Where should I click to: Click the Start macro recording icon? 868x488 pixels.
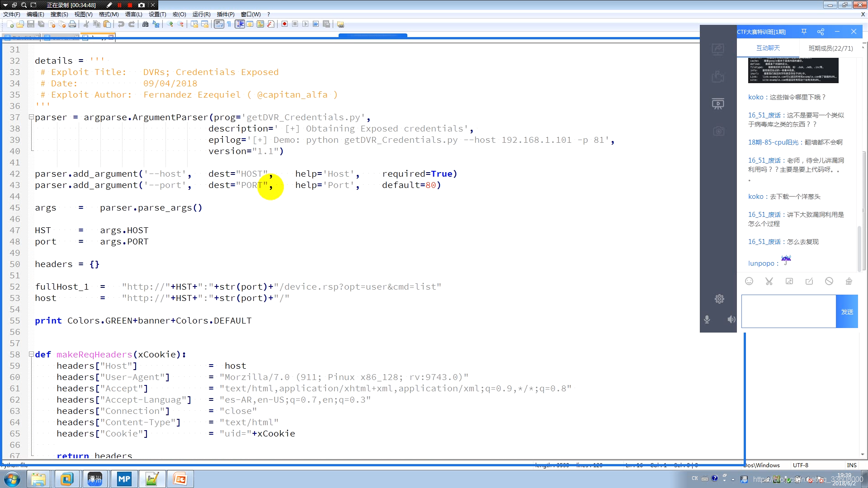(x=284, y=24)
